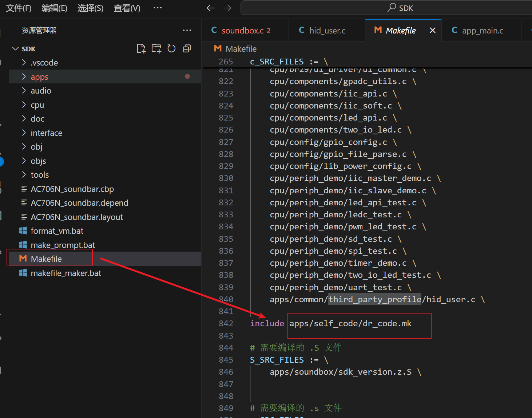Click the Windows icon beside makefile_maker.bat
Image resolution: width=532 pixels, height=418 pixels.
(x=23, y=273)
